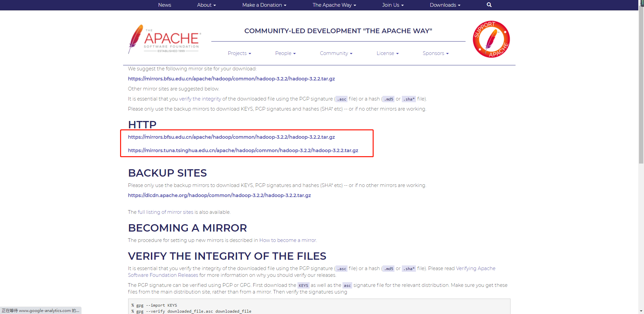This screenshot has width=644, height=314.
Task: Open The Apache Way dropdown
Action: (x=334, y=5)
